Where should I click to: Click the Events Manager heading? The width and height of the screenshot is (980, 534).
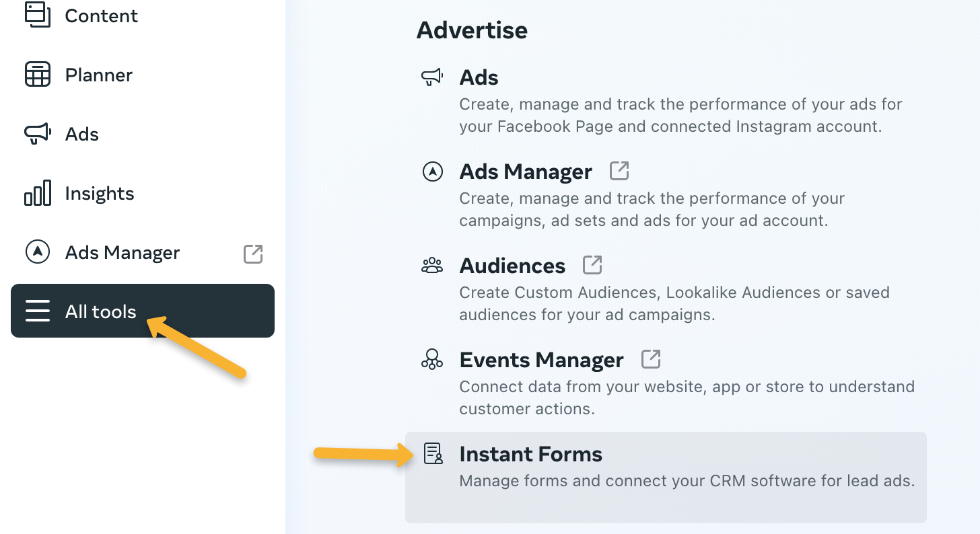click(x=541, y=360)
